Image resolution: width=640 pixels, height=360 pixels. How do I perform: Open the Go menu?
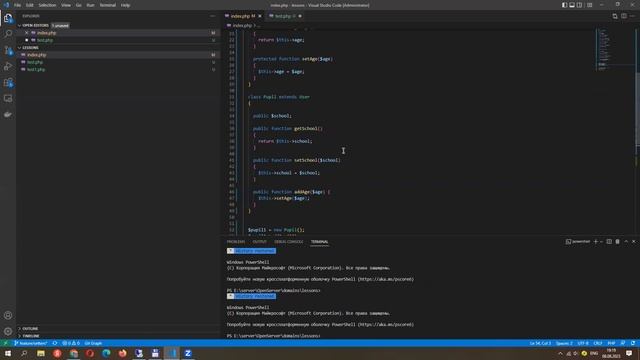tap(78, 5)
